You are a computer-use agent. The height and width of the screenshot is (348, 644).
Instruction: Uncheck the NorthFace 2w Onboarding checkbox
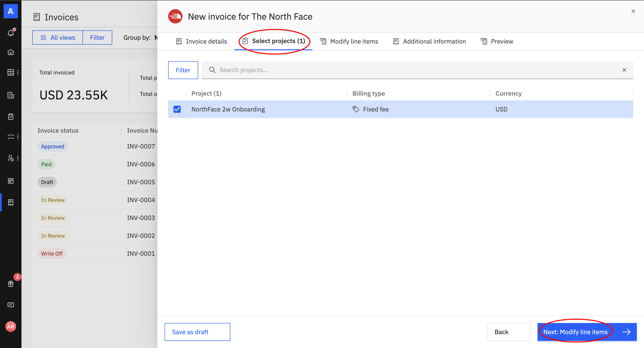(x=177, y=109)
